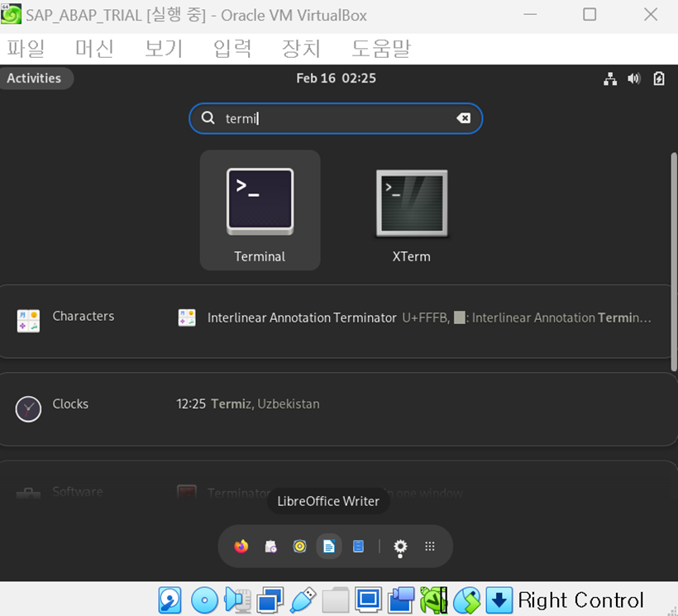
Task: Click the search results vertical scrollbar
Action: pos(674,261)
